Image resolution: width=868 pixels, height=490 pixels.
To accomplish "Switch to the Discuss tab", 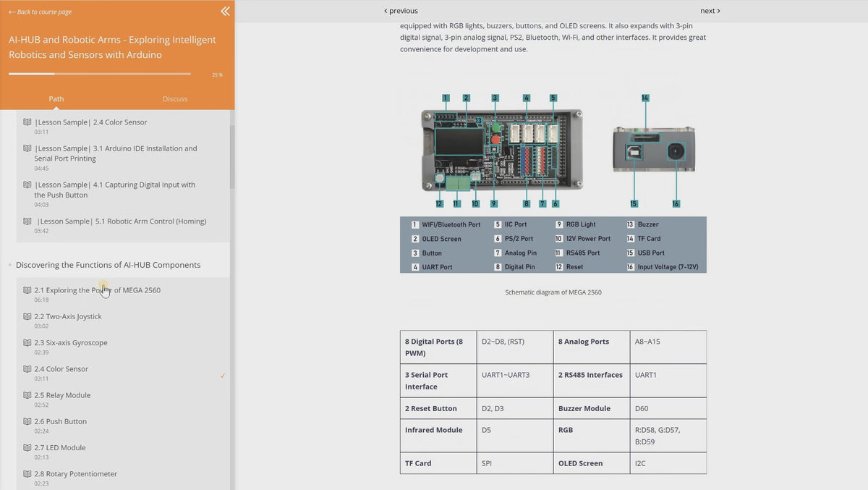I will tap(175, 99).
